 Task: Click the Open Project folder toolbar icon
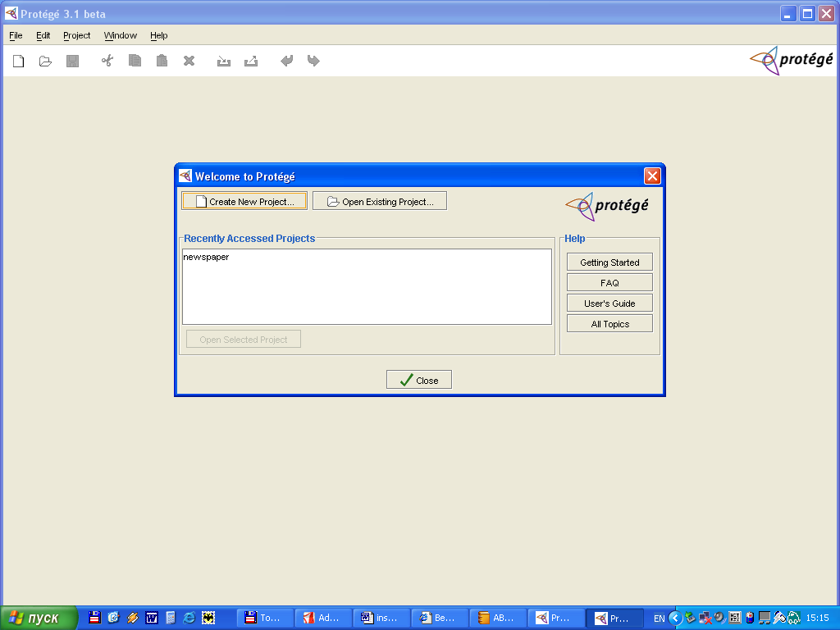(46, 61)
